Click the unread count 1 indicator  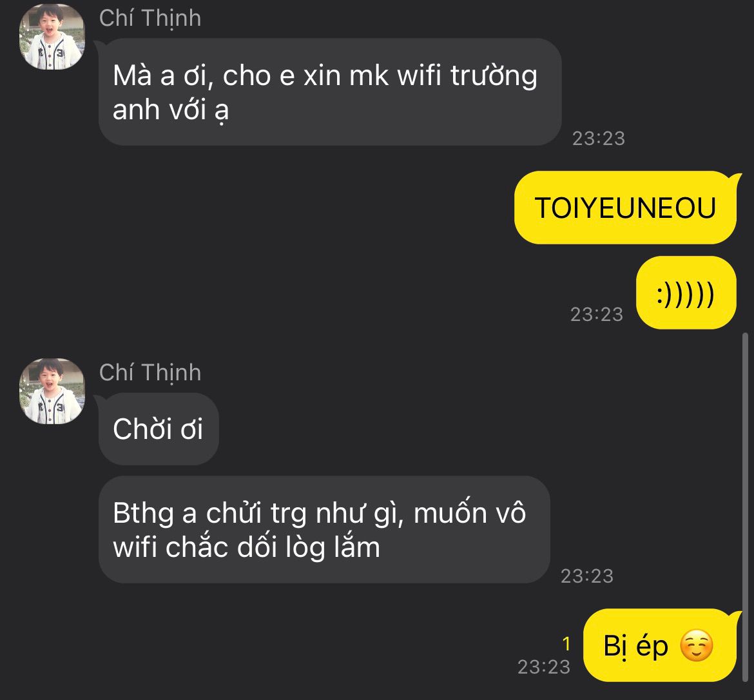click(566, 644)
